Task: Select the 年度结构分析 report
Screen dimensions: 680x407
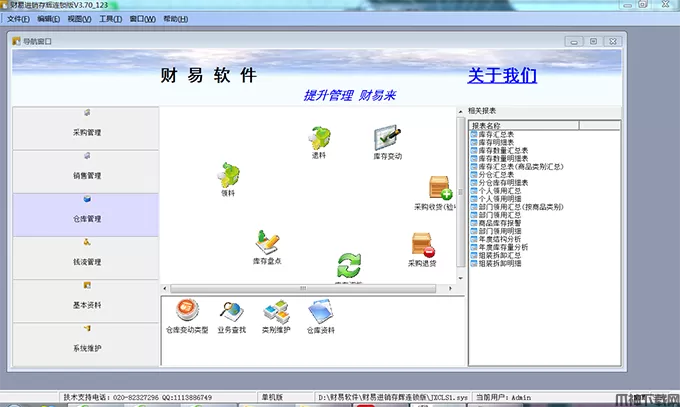Action: pos(496,239)
